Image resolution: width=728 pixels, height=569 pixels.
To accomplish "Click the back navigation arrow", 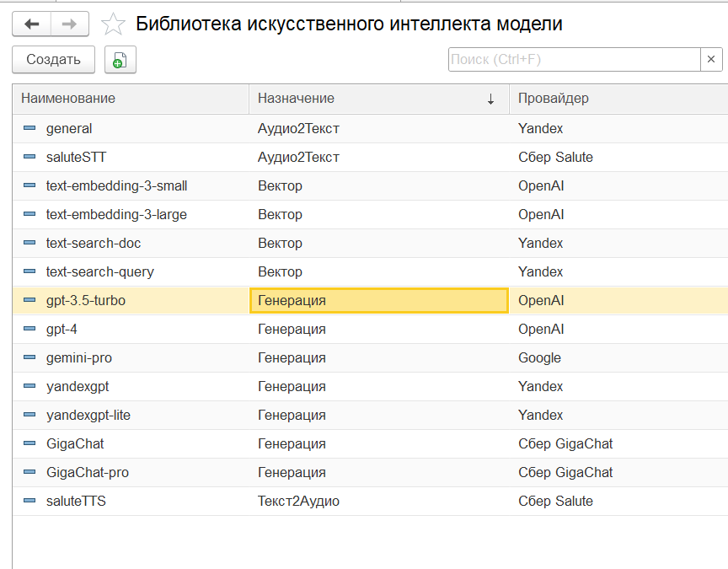I will click(32, 24).
